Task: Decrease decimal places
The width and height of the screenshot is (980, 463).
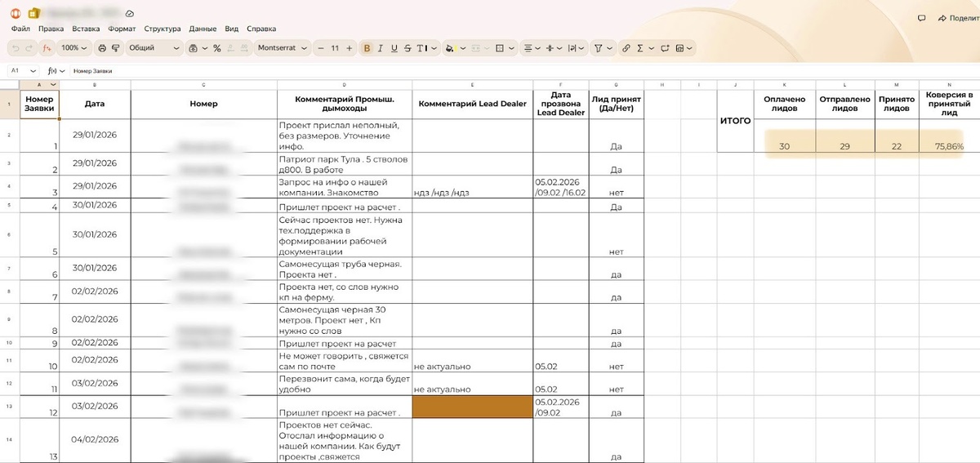Action: click(x=230, y=48)
